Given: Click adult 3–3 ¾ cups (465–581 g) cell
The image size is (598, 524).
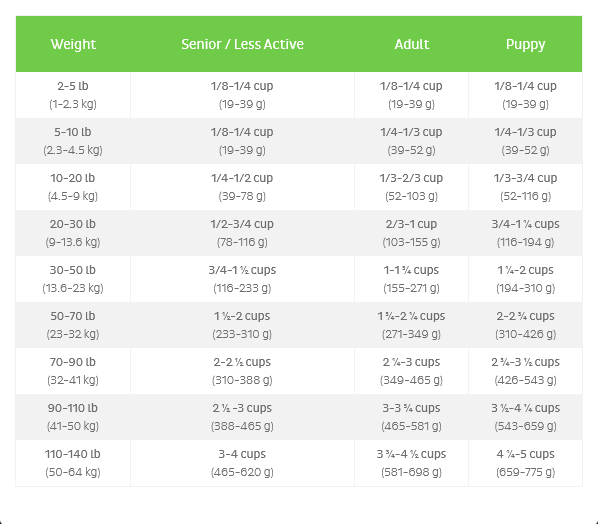Looking at the screenshot, I should 412,417.
